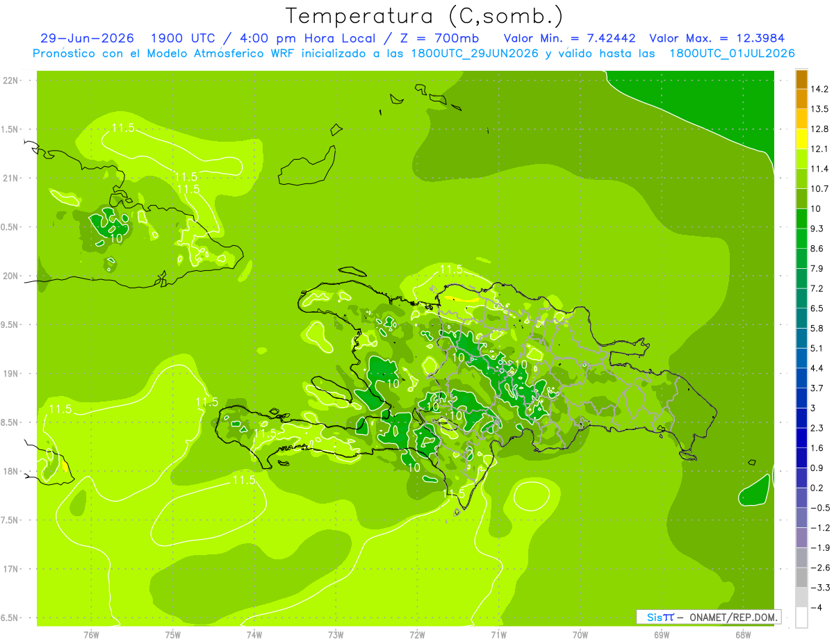The height and width of the screenshot is (644, 834).
Task: Pick the teal swatch between 5.8 and 6.5
Action: [x=801, y=317]
